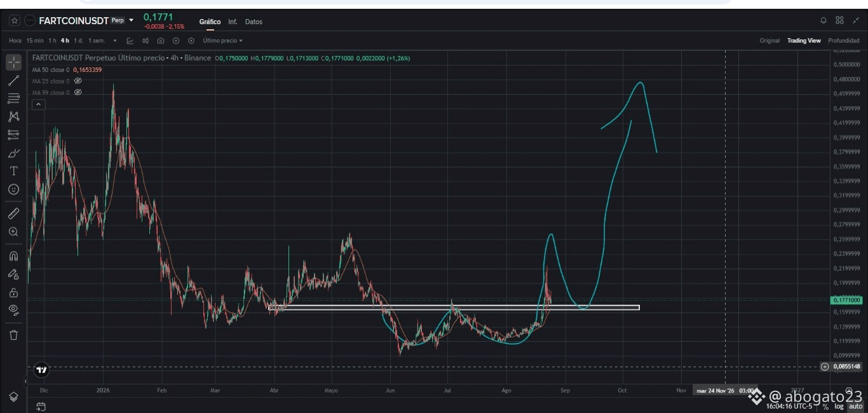Select the Trading View chart tab

(804, 41)
